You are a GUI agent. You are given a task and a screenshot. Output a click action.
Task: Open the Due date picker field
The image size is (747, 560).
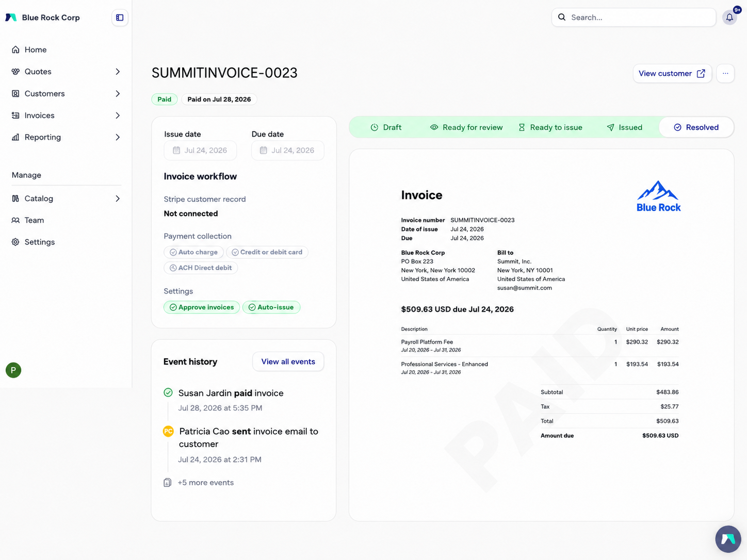288,151
